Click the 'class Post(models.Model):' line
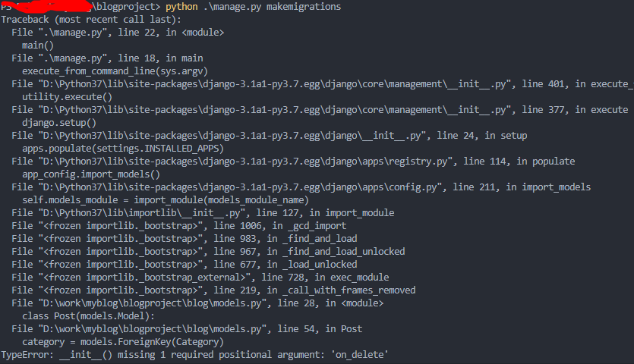This screenshot has height=364, width=634. click(88, 315)
